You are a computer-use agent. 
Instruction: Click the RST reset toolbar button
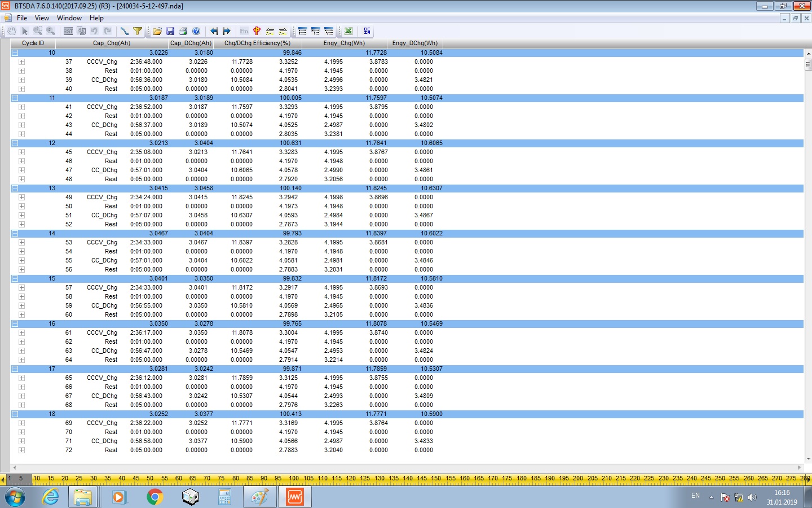coord(68,31)
